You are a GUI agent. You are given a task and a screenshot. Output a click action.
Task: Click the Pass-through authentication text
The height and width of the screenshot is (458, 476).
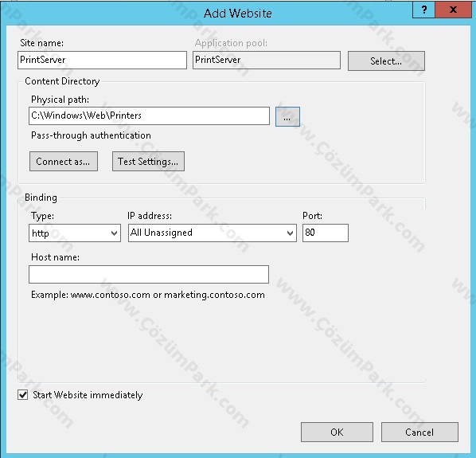(91, 135)
